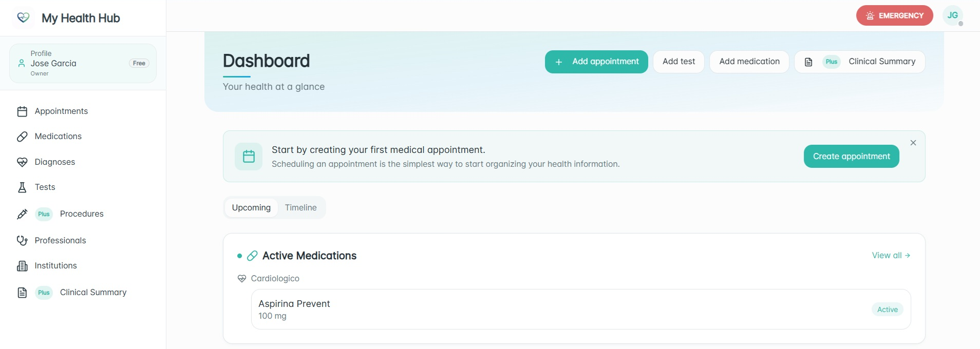Click the red Emergency button
This screenshot has height=349, width=980.
(894, 15)
